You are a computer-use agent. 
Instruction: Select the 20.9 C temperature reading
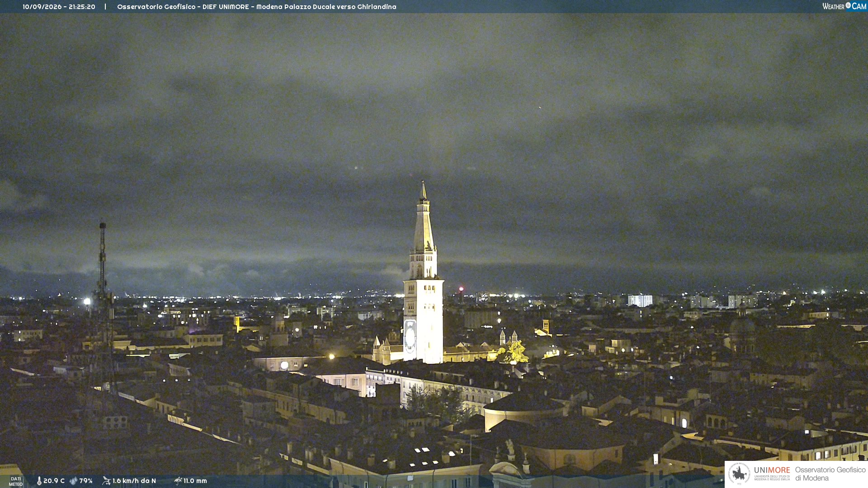[54, 481]
